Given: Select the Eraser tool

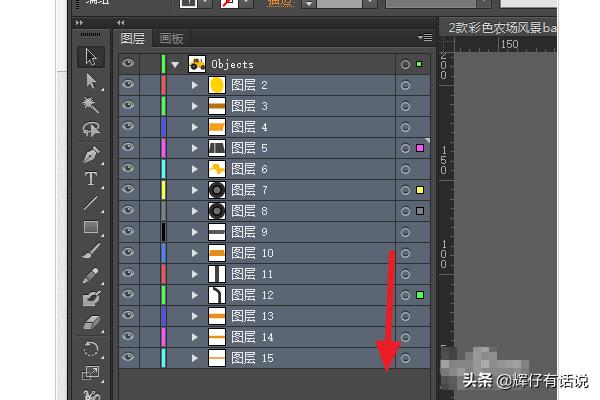Looking at the screenshot, I should tap(91, 324).
